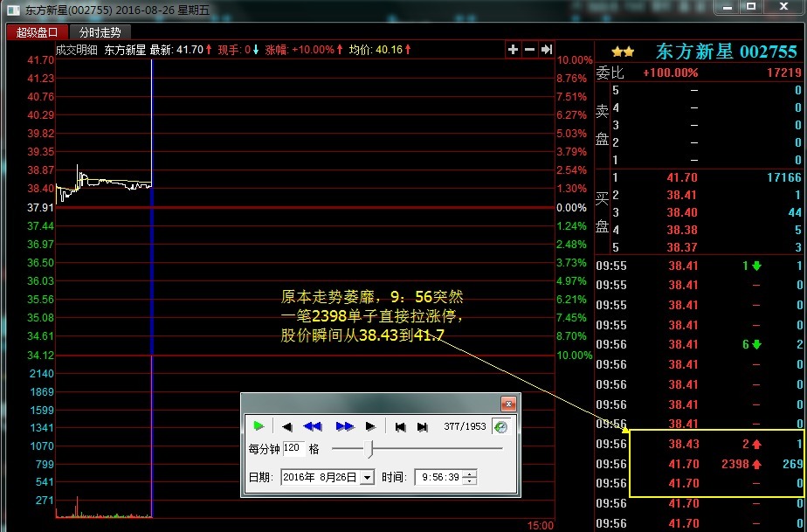807x532 pixels.
Task: Click the blue fast-forward double arrow
Action: tap(344, 426)
